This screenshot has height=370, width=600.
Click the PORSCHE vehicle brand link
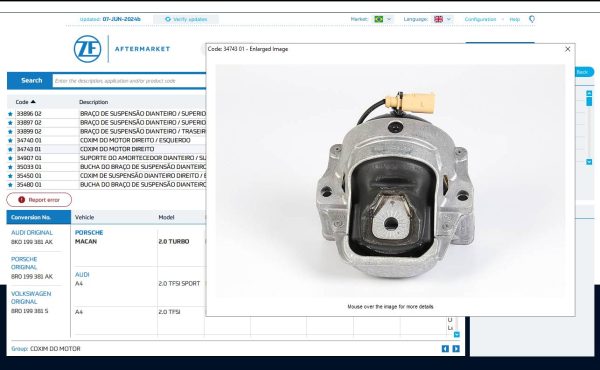click(x=89, y=233)
